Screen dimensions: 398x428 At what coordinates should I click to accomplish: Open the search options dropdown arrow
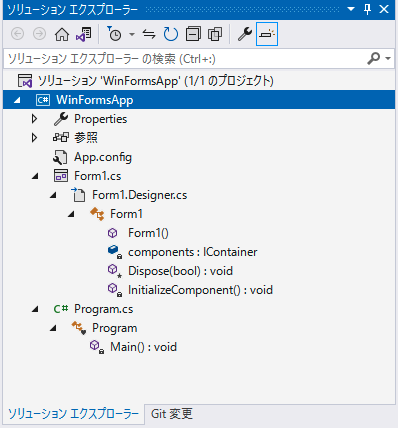pyautogui.click(x=388, y=59)
